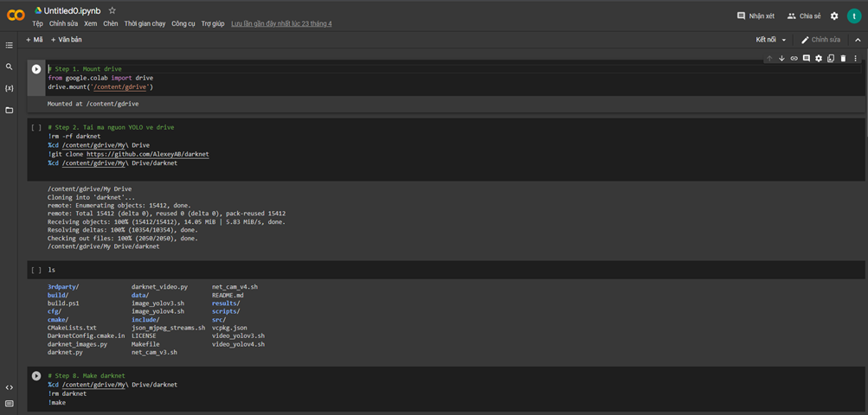Click the scripts/ folder in output
Image resolution: width=868 pixels, height=415 pixels.
(226, 311)
